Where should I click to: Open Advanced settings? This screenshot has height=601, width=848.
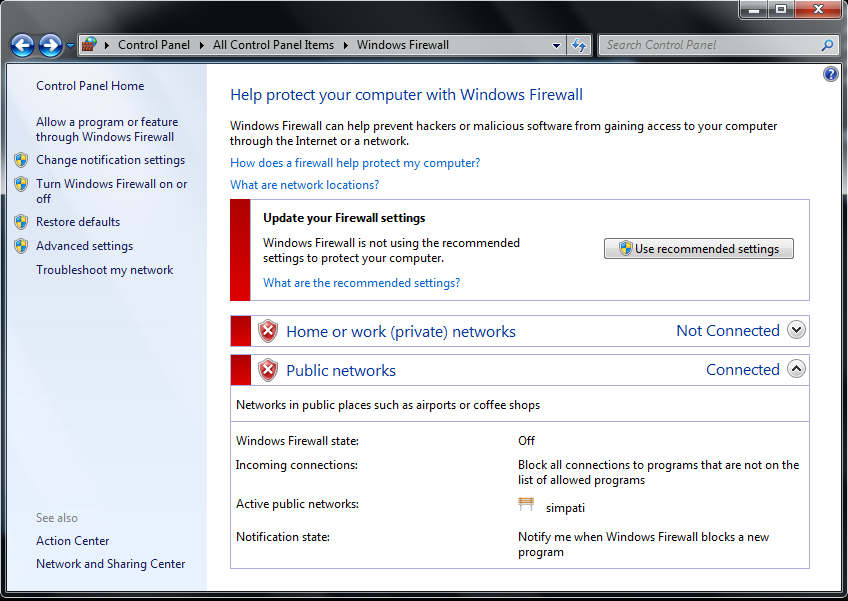(84, 246)
